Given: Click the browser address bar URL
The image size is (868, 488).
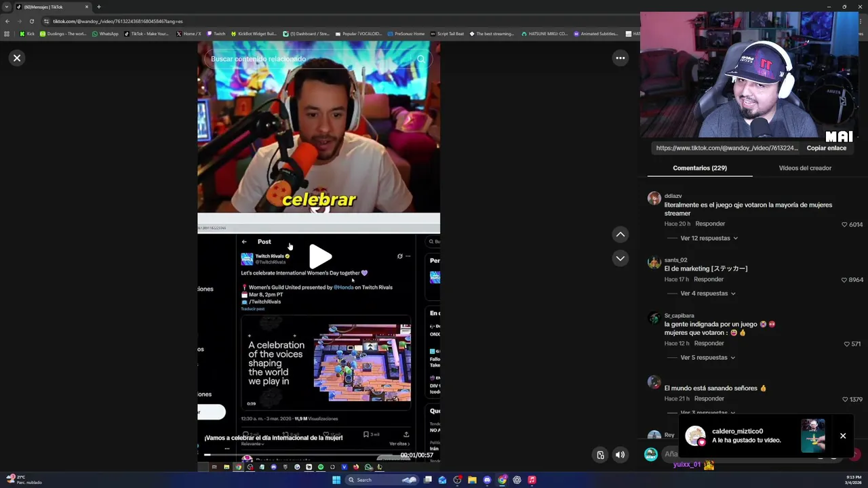Looking at the screenshot, I should click(118, 21).
